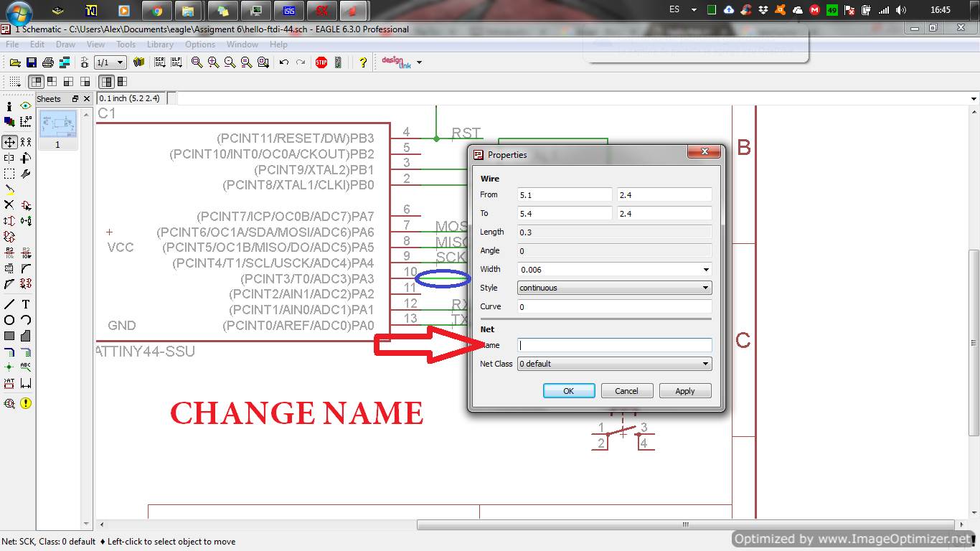
Task: Select the Delete X tool icon
Action: point(9,205)
